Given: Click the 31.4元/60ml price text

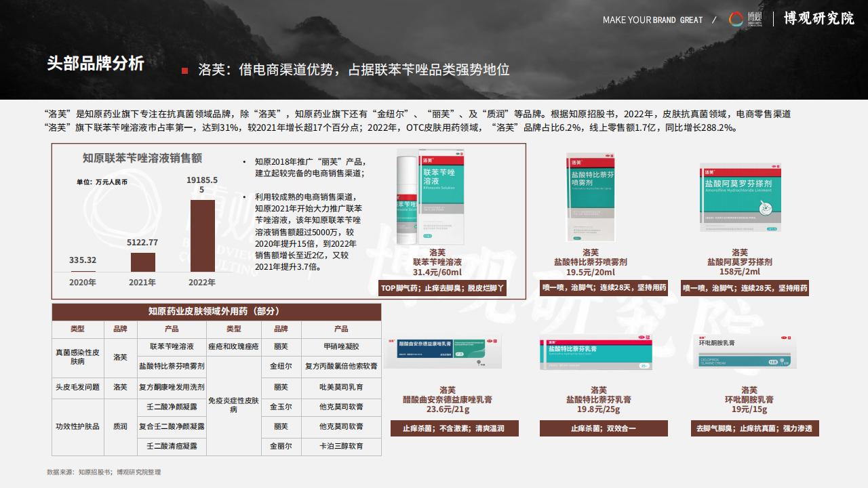Looking at the screenshot, I should pyautogui.click(x=437, y=272).
